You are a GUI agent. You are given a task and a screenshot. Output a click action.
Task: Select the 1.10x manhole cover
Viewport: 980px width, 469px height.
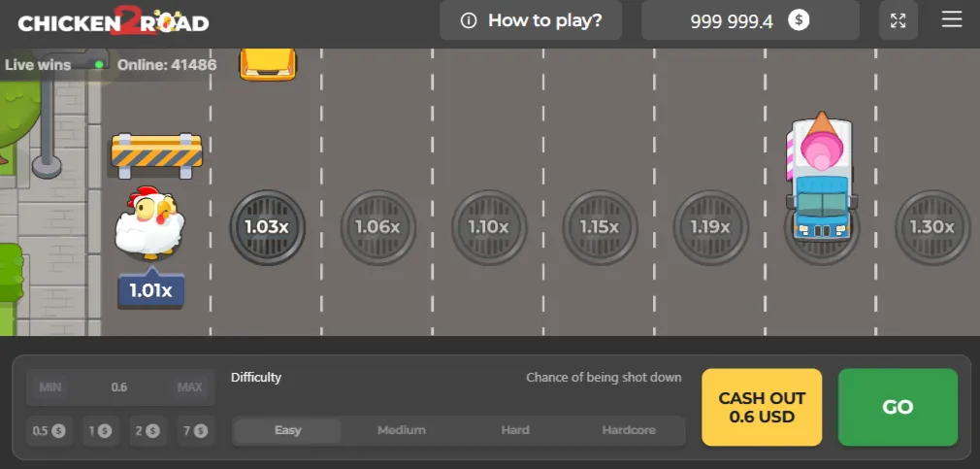coord(488,227)
